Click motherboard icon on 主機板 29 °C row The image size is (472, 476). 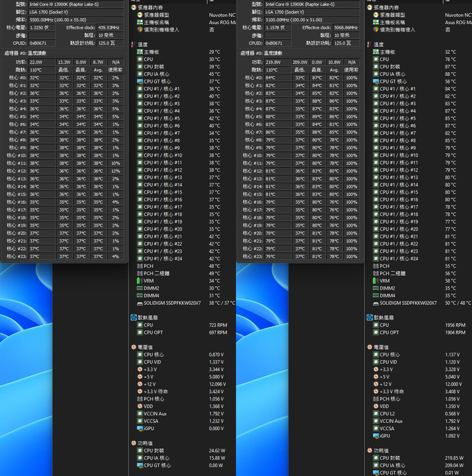(140, 52)
